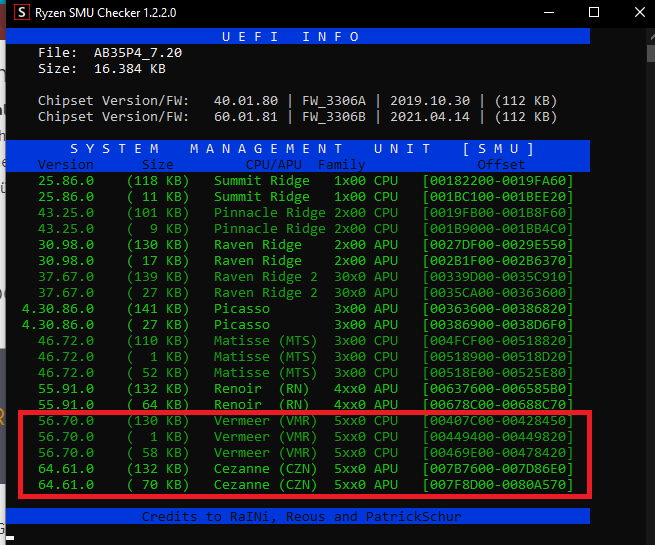
Task: Click the vertical scrollbar thumb
Action: 651,53
